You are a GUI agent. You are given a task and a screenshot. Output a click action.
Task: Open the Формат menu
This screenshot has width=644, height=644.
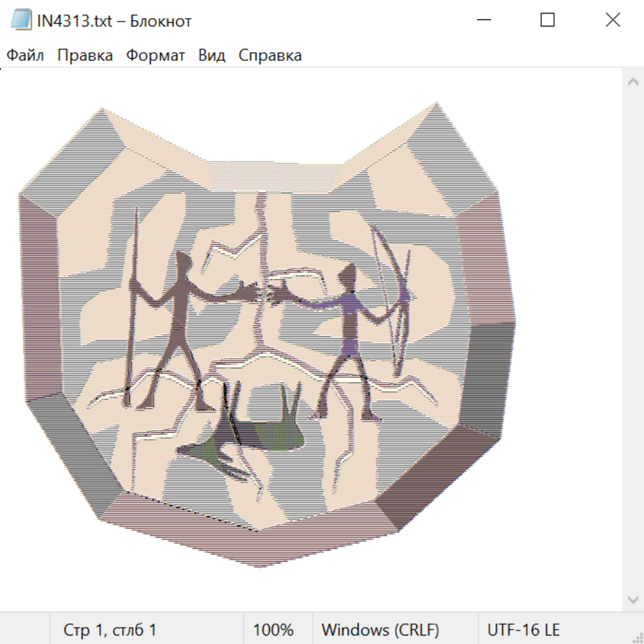pos(155,56)
